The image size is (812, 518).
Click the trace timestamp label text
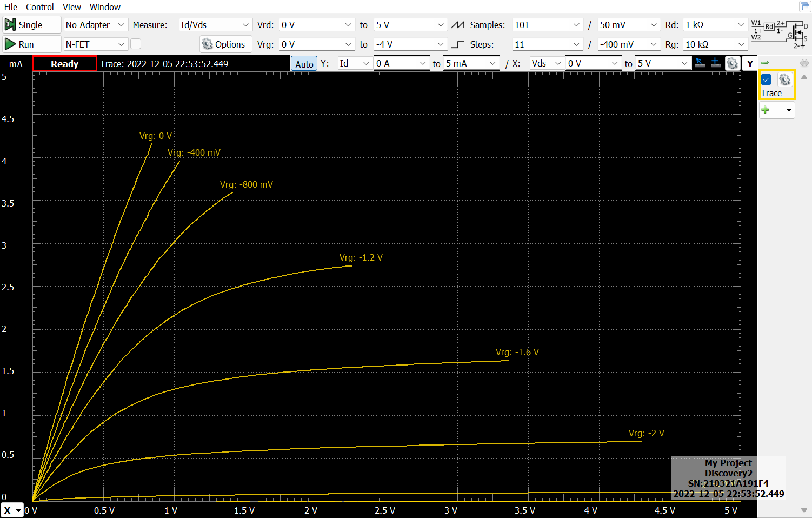tap(164, 64)
